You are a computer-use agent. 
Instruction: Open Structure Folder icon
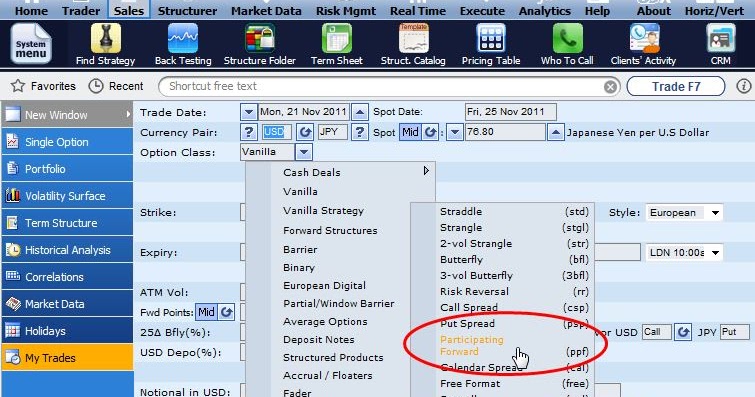tap(260, 39)
